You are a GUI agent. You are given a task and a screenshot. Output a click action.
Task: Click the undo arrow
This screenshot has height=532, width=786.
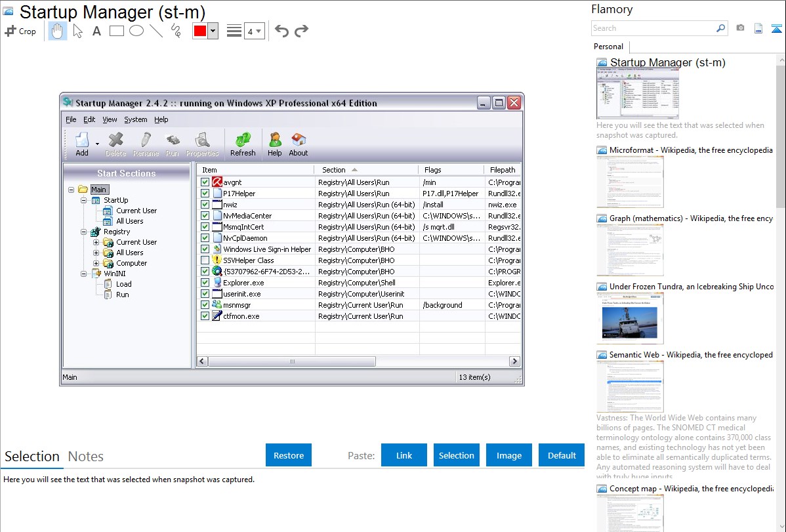[281, 31]
